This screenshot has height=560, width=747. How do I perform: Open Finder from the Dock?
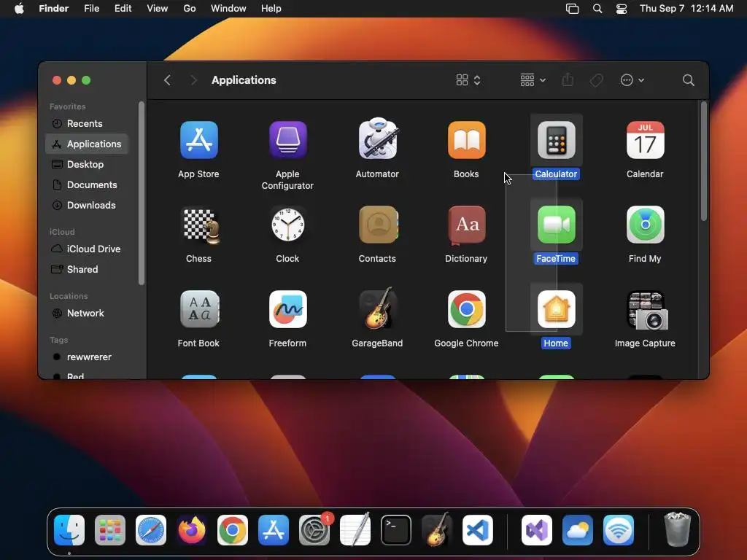coord(69,530)
